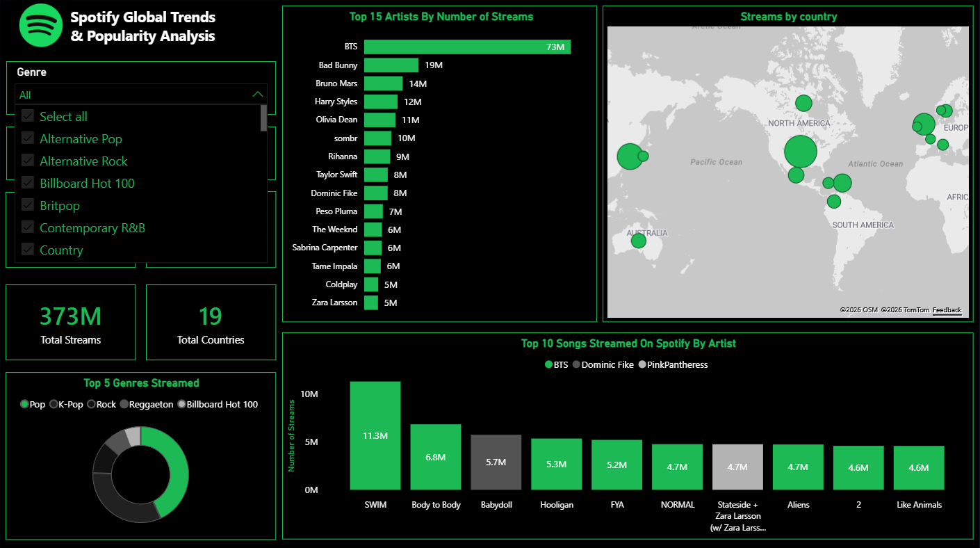Select the Body to Body song bar

436,457
